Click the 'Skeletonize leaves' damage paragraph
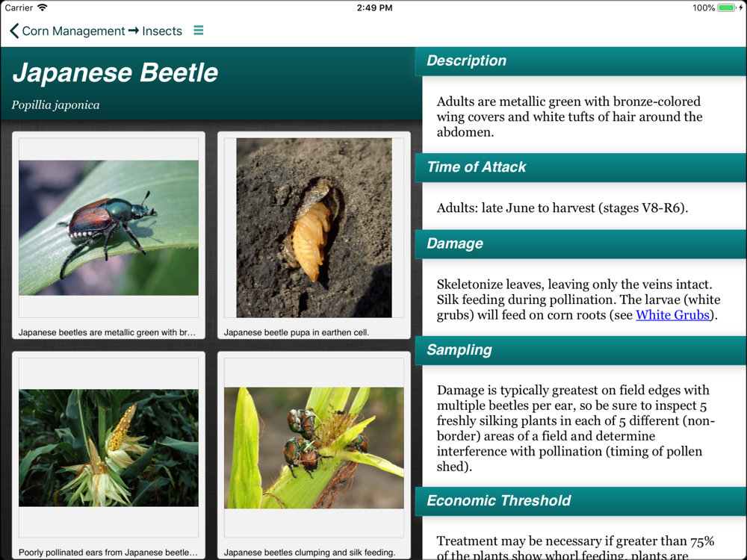The image size is (747, 560). (578, 299)
